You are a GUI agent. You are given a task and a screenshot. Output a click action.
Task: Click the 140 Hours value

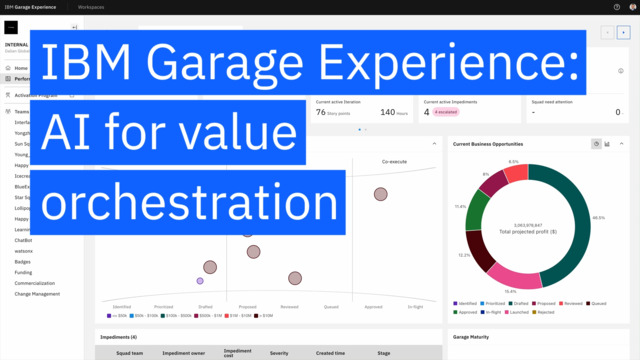(394, 112)
